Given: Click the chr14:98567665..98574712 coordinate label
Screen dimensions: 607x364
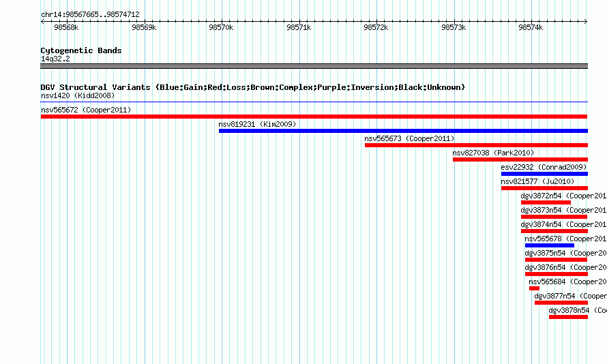Looking at the screenshot, I should [90, 14].
